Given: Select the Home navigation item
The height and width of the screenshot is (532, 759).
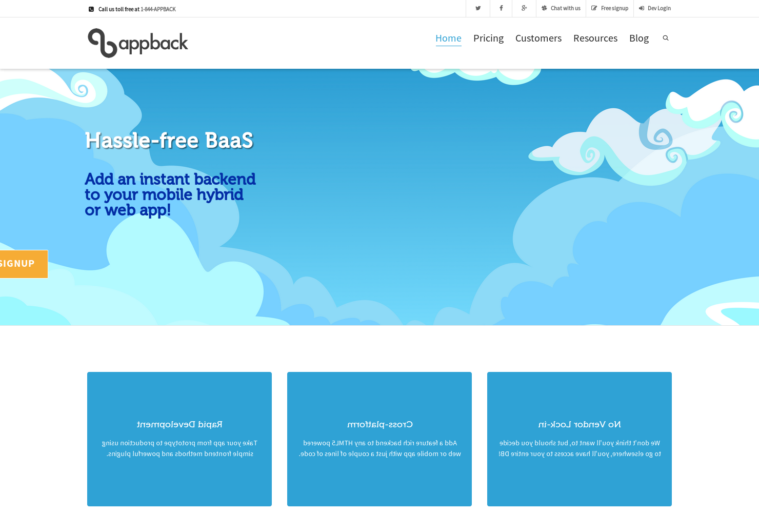Looking at the screenshot, I should 448,38.
